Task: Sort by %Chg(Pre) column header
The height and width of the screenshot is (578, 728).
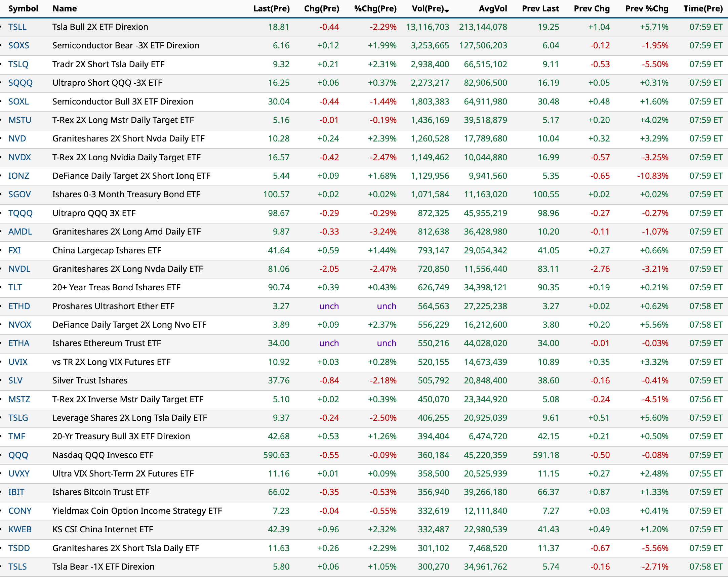Action: [375, 8]
